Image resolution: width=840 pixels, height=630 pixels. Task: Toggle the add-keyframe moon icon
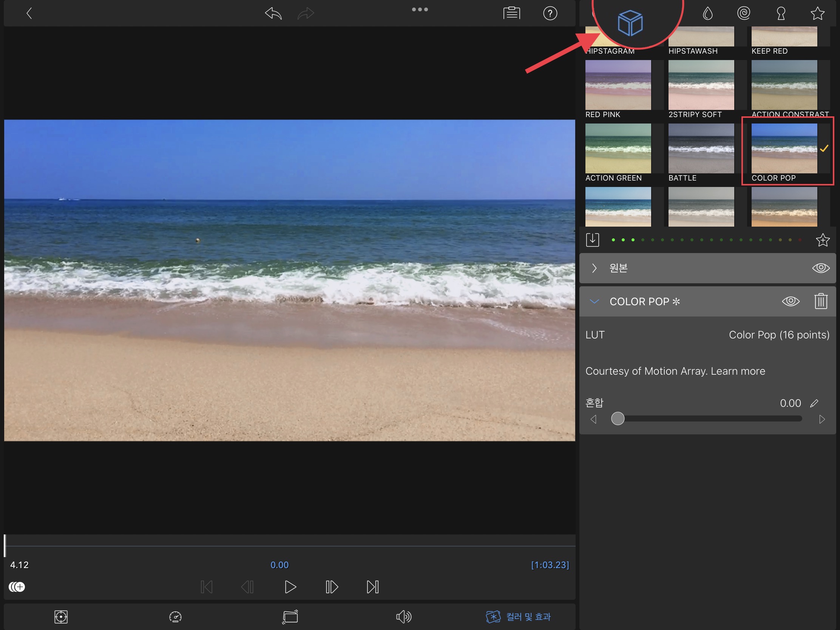click(17, 587)
